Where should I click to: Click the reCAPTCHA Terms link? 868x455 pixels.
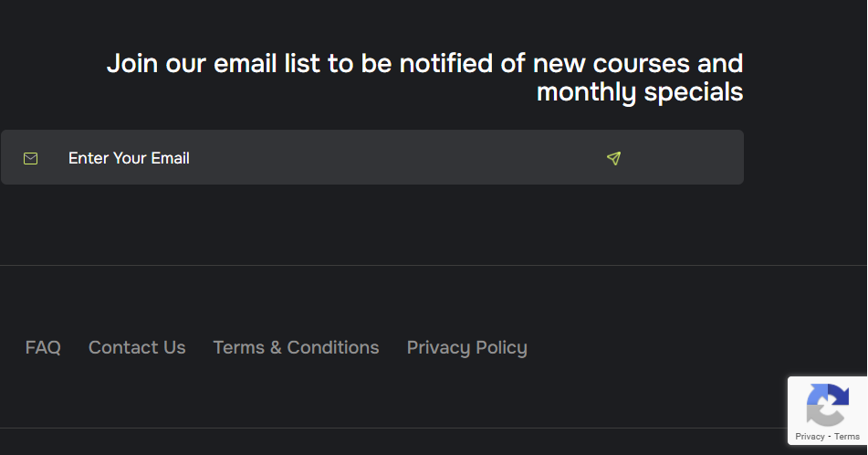[x=847, y=437]
